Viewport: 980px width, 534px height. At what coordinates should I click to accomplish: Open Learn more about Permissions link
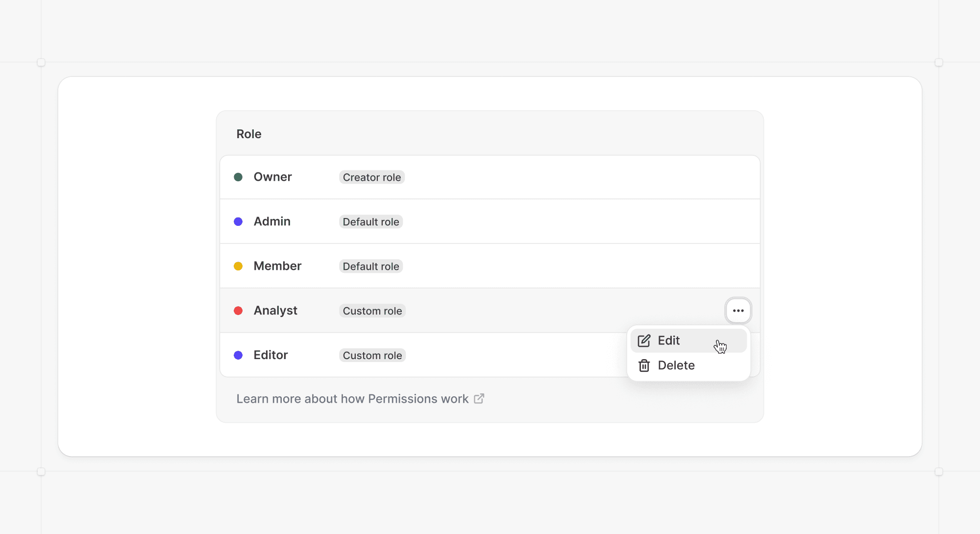click(352, 399)
